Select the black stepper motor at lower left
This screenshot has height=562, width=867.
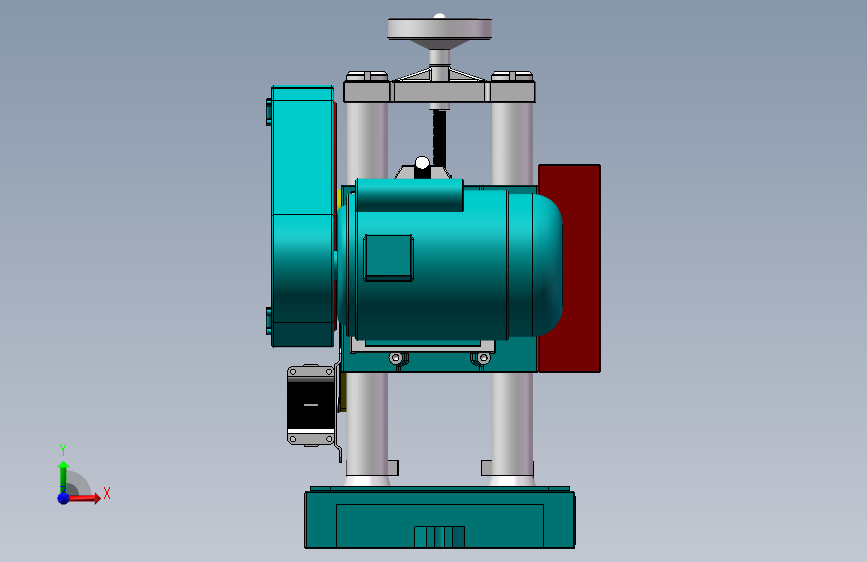coord(311,405)
